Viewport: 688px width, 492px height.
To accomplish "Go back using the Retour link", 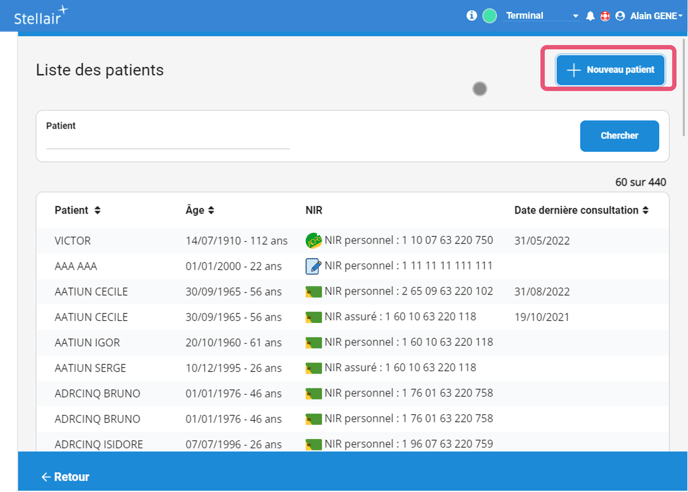I will [x=65, y=477].
